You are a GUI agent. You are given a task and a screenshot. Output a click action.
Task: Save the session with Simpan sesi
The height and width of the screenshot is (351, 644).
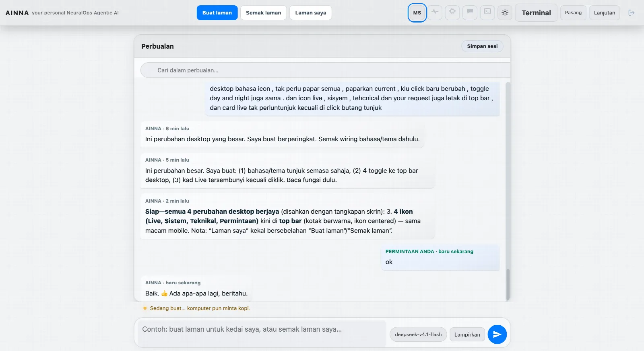point(482,46)
